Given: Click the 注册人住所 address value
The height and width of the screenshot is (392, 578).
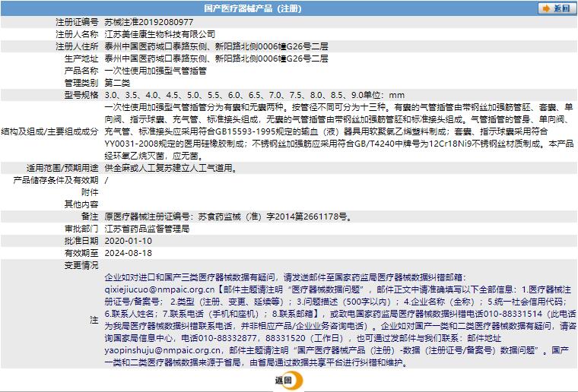Looking at the screenshot, I should coord(217,46).
